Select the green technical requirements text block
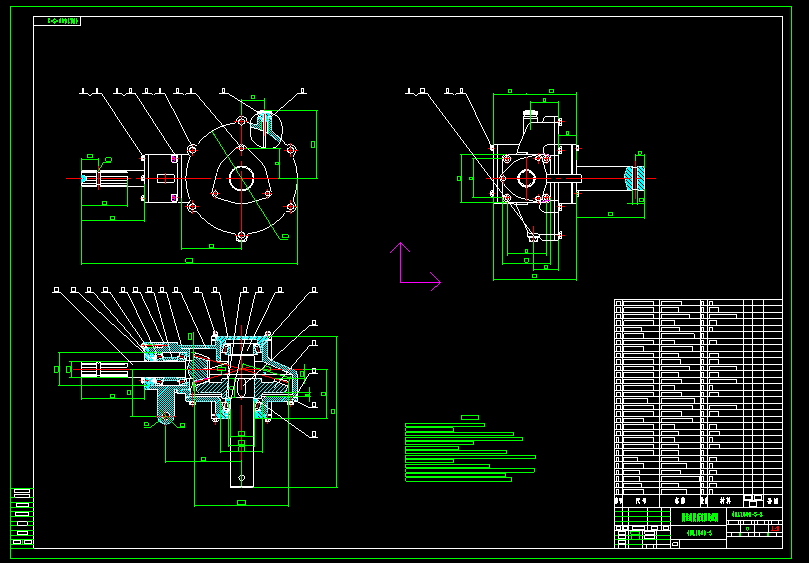 tap(470, 448)
